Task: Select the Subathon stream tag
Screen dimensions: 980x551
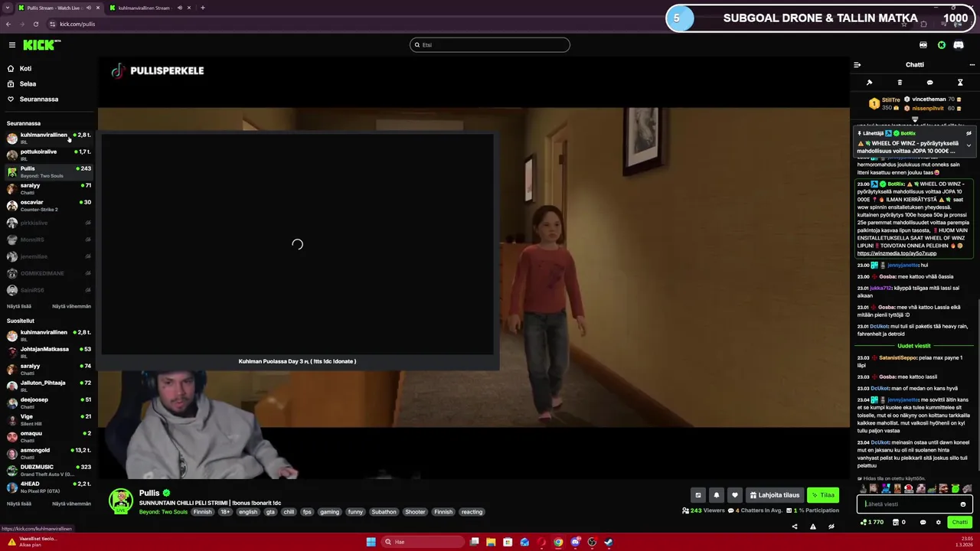Action: (384, 512)
